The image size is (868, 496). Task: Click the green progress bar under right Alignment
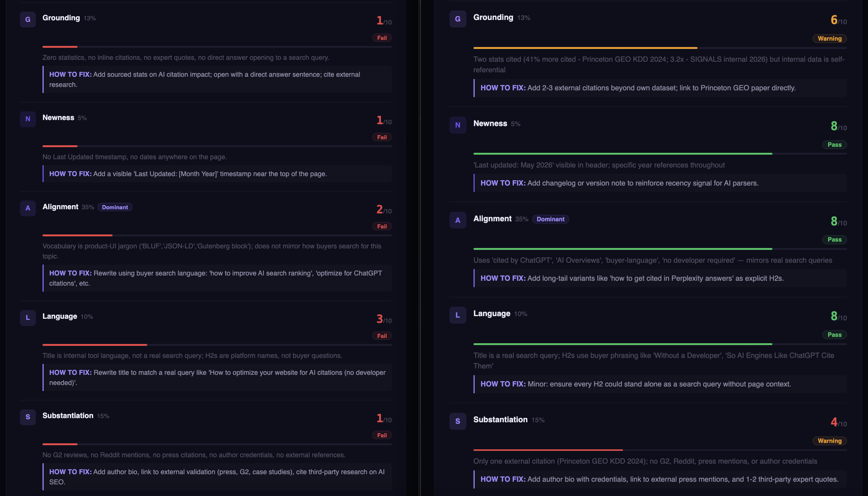[623, 249]
